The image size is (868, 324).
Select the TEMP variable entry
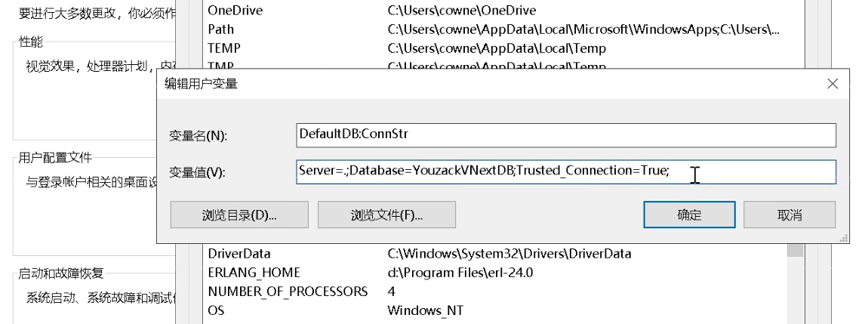pos(496,48)
